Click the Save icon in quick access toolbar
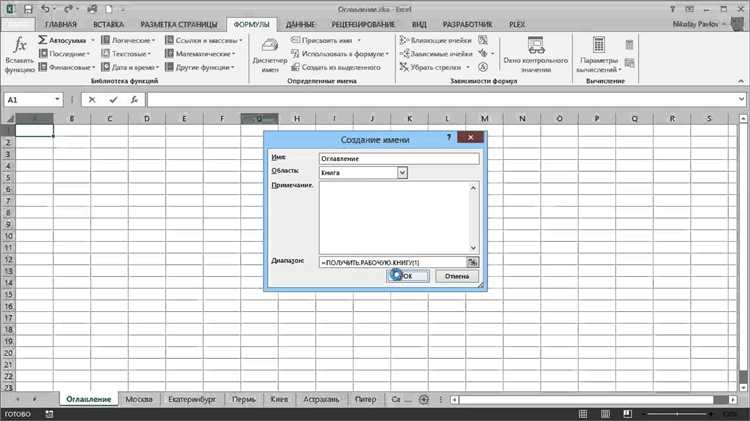750x421 pixels. tap(28, 9)
